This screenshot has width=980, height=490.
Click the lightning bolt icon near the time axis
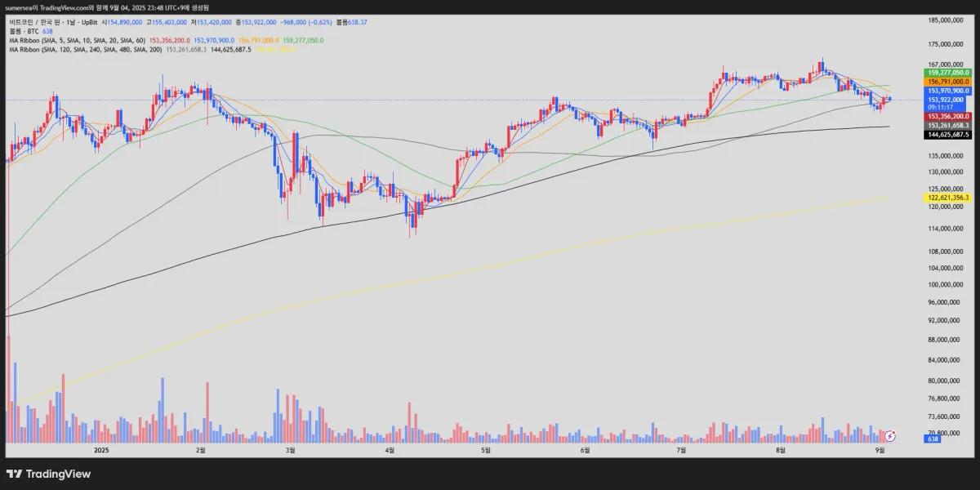coord(892,437)
